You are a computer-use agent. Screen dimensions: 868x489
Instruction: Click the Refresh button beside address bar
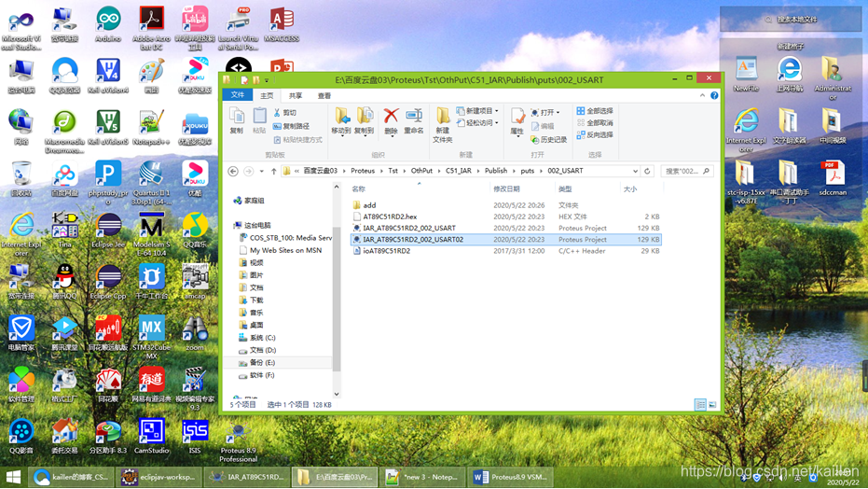(647, 171)
